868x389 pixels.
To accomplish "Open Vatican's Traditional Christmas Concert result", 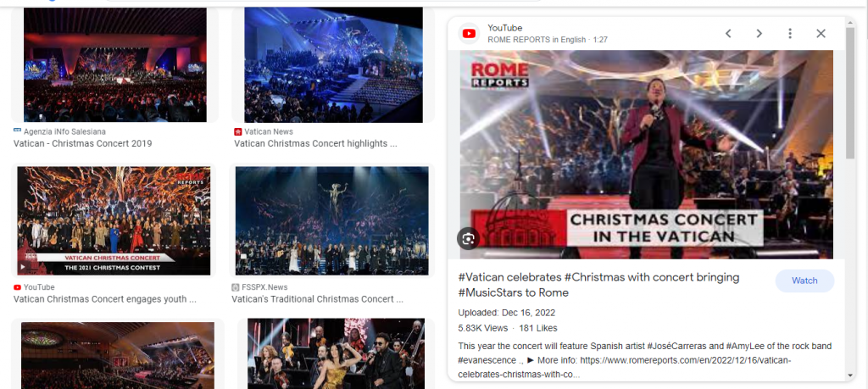I will click(317, 299).
